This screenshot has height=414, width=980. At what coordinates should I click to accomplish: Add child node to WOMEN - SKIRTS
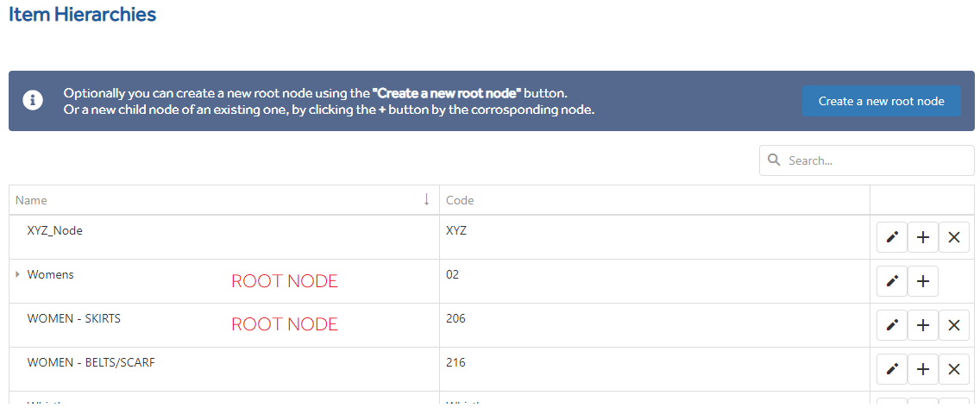point(923,324)
